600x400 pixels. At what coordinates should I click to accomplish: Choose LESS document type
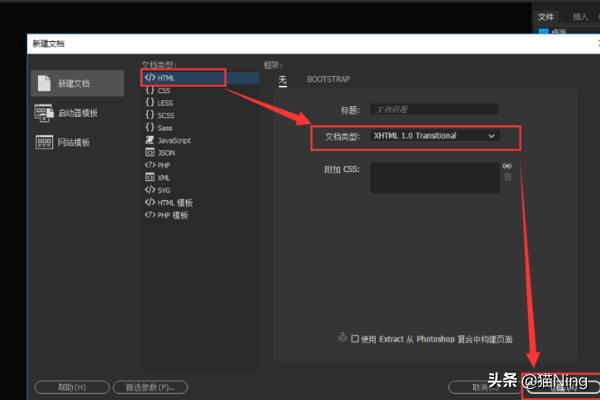[x=159, y=103]
